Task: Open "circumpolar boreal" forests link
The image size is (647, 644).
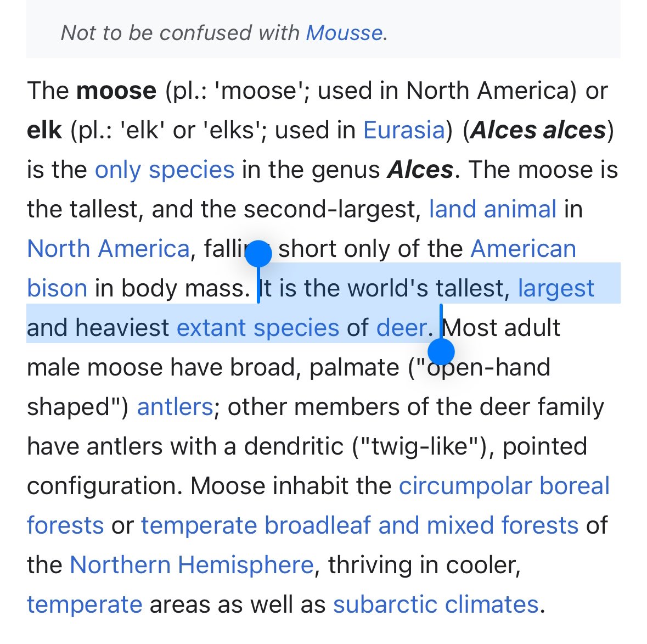Action: (x=504, y=486)
